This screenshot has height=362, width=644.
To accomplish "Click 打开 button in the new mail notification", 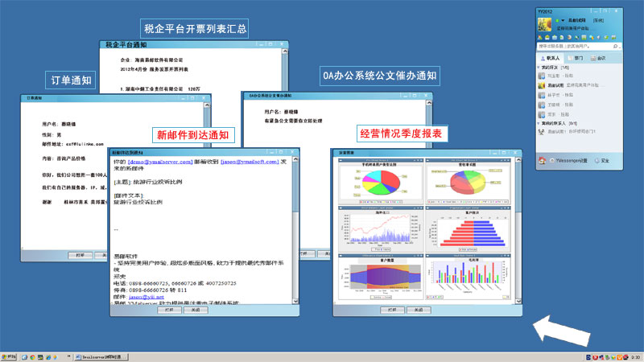I will pos(168,309).
